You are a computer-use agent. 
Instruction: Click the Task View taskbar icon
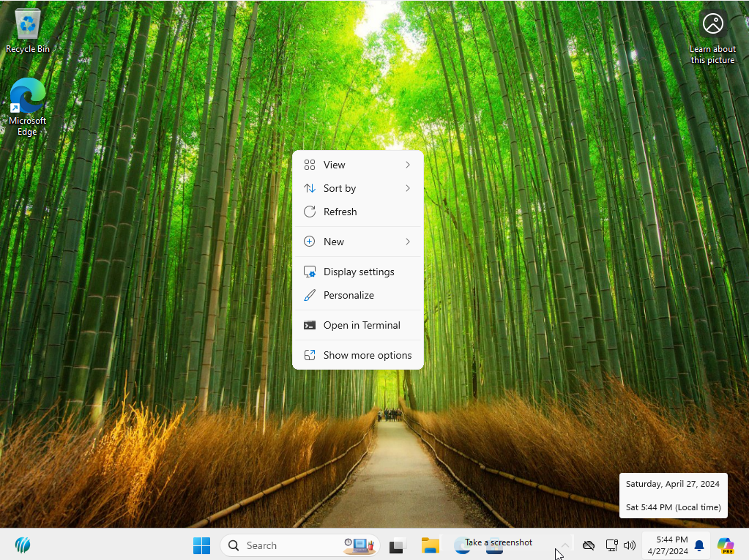click(398, 545)
